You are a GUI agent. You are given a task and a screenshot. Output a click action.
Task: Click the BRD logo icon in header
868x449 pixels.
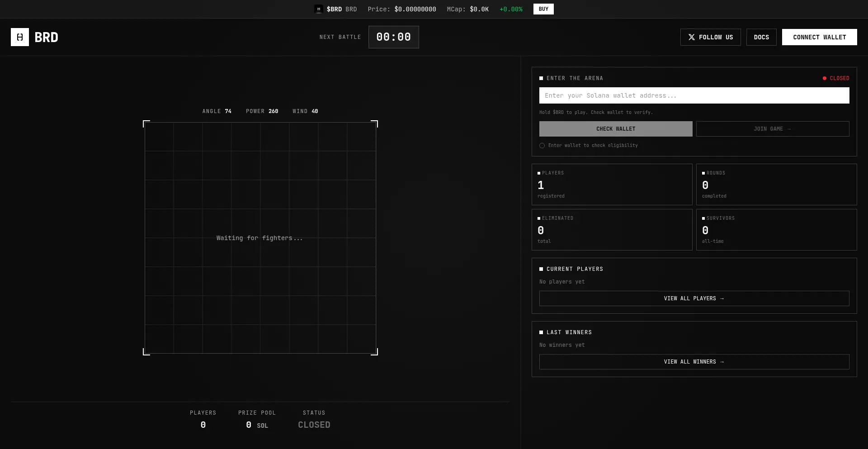tap(20, 37)
